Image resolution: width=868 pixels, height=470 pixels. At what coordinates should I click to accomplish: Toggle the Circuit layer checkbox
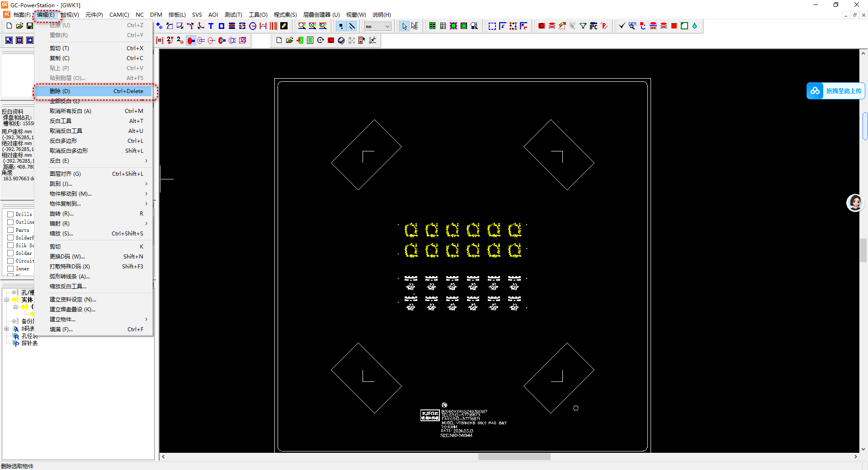(x=10, y=261)
